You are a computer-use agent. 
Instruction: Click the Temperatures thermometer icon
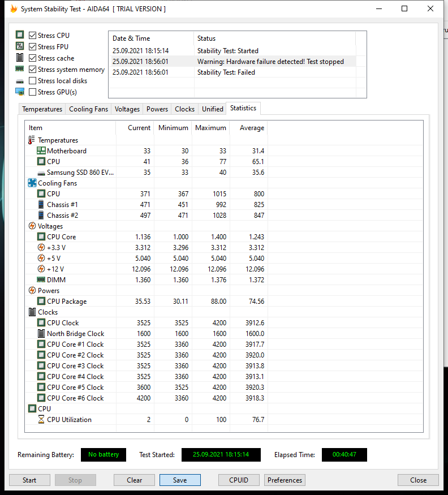(x=32, y=140)
